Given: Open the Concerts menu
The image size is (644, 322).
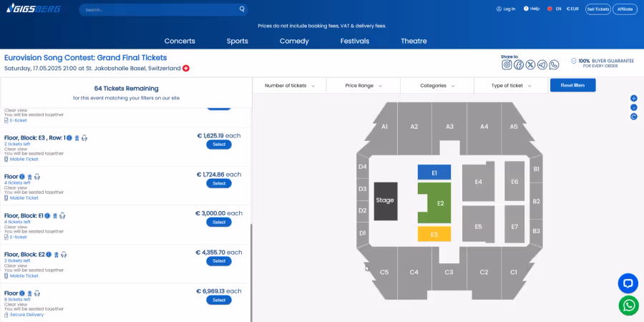Looking at the screenshot, I should click(x=180, y=41).
